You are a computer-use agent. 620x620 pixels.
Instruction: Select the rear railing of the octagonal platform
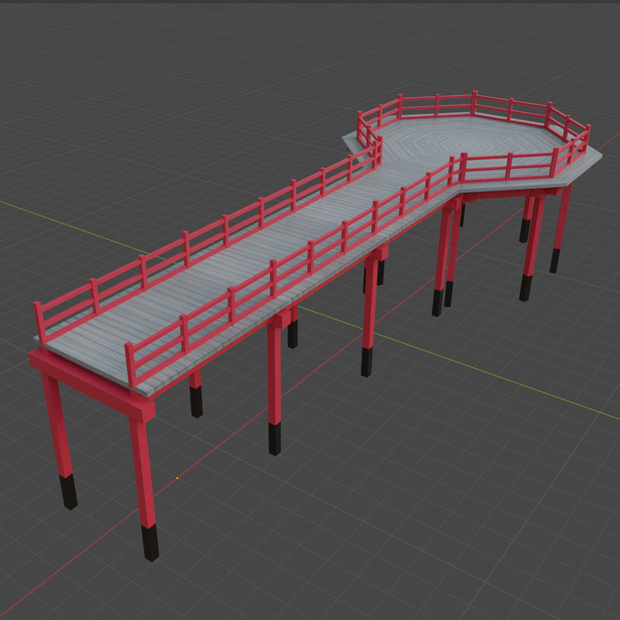[474, 104]
